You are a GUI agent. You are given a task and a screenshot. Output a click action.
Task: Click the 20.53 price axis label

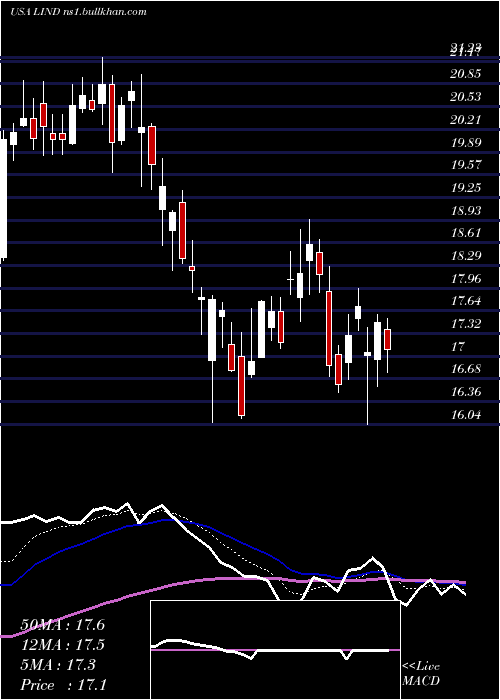[x=466, y=97]
